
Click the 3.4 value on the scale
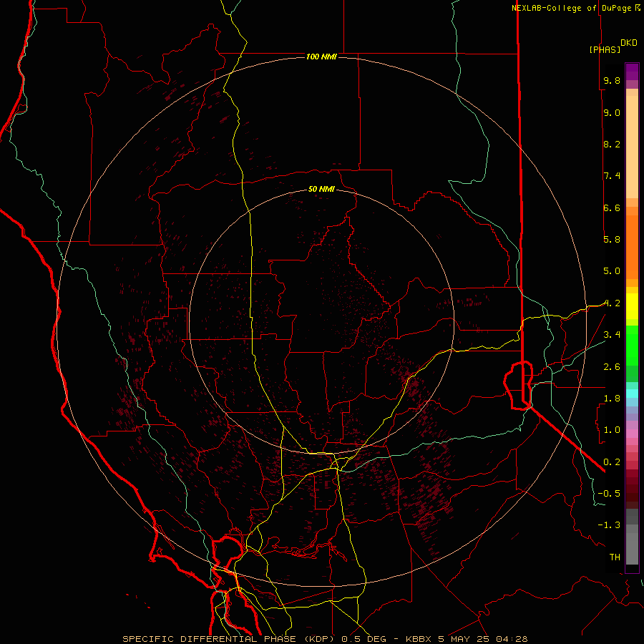pyautogui.click(x=612, y=335)
